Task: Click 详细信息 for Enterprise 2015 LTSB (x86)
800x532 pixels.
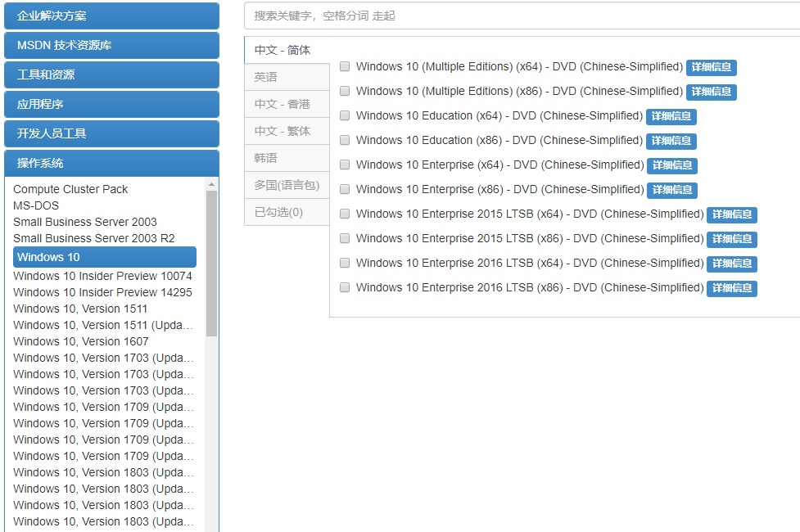Action: coord(732,239)
